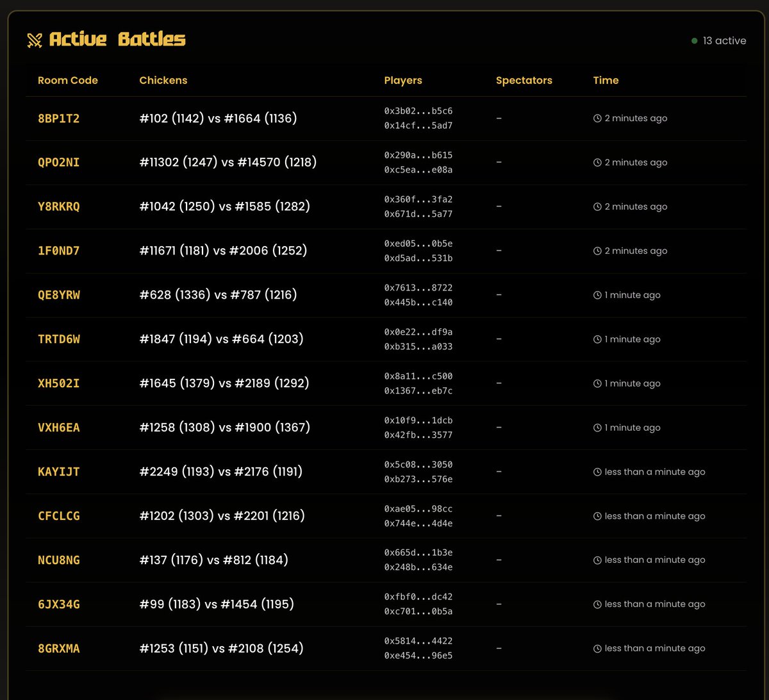Click player address 0xb273...576e
This screenshot has height=700, width=769.
point(418,479)
